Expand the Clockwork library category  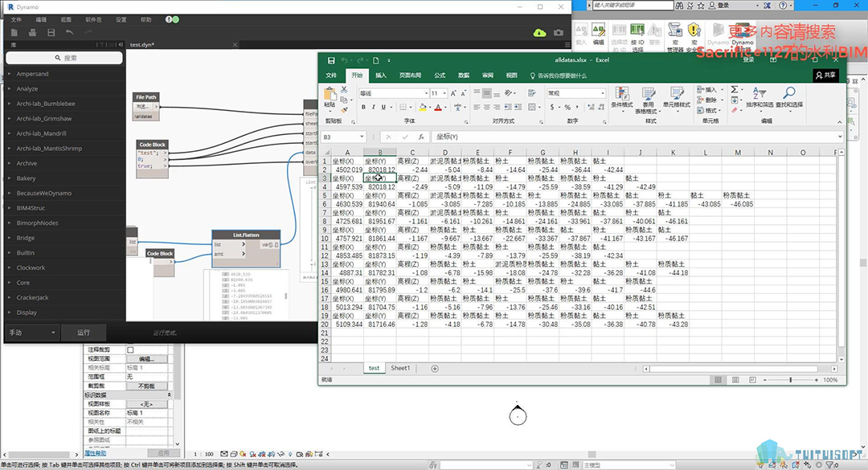[31, 268]
